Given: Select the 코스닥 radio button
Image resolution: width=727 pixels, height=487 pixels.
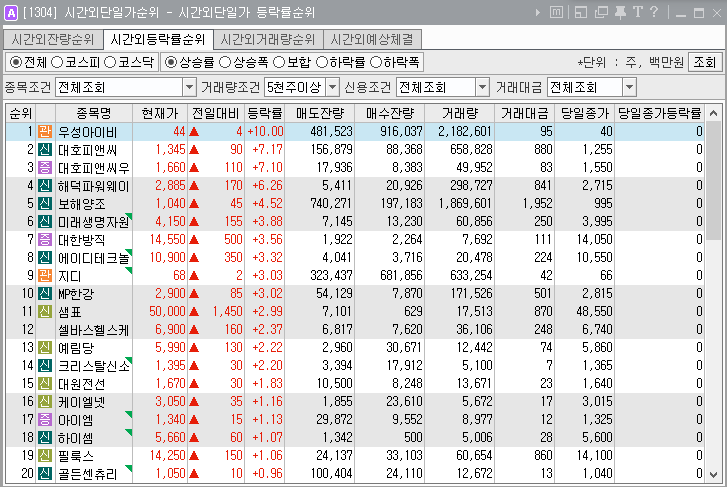Looking at the screenshot, I should [110, 62].
